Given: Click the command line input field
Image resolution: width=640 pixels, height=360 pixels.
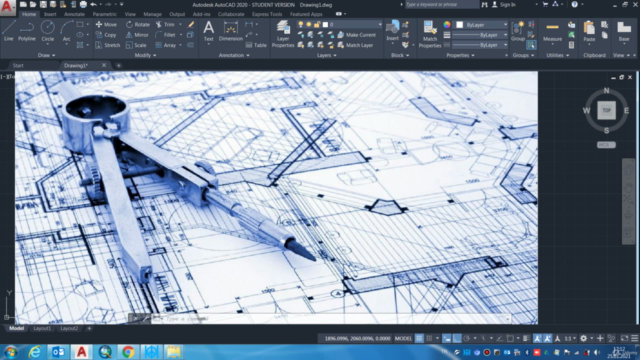Looking at the screenshot, I should click(x=331, y=318).
